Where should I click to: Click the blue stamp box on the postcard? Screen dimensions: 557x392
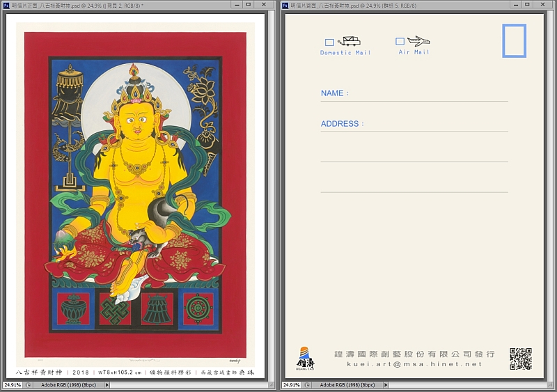click(x=514, y=40)
